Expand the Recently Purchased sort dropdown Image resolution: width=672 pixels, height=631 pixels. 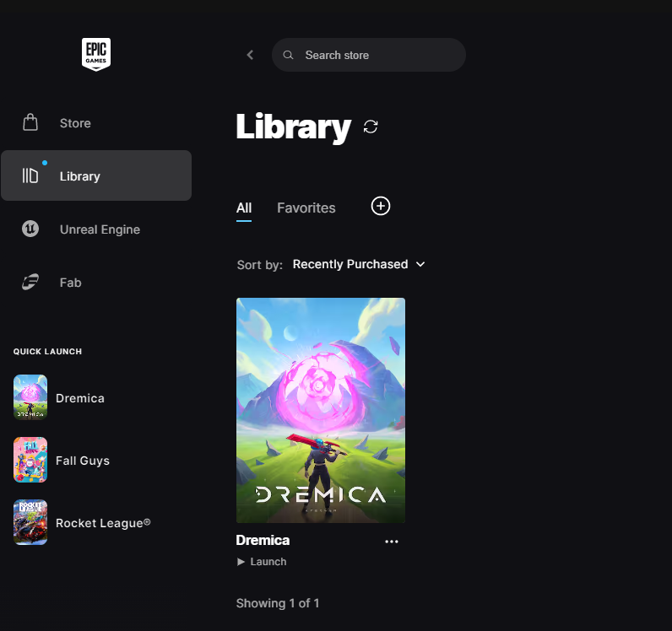(350, 264)
